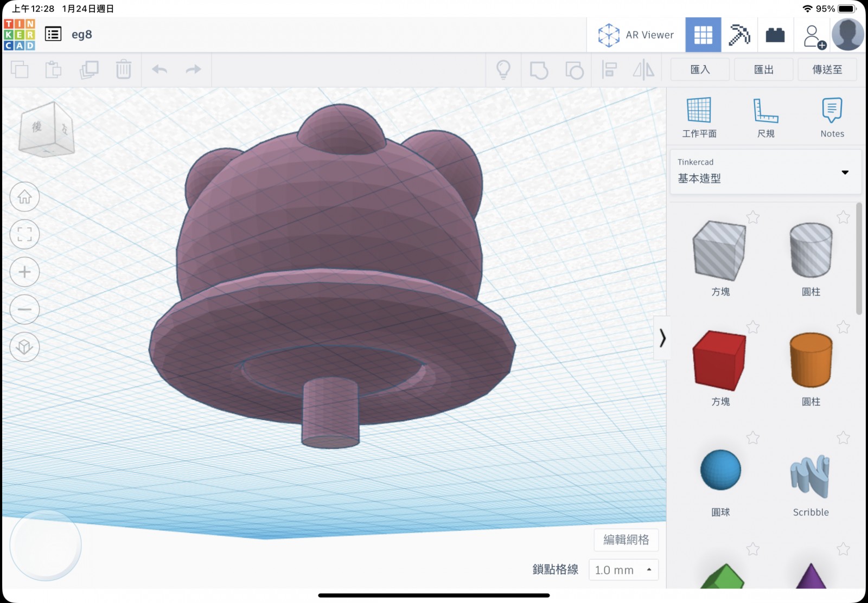Open the Tinkercad home logo
Viewport: 868px width, 603px height.
click(20, 35)
